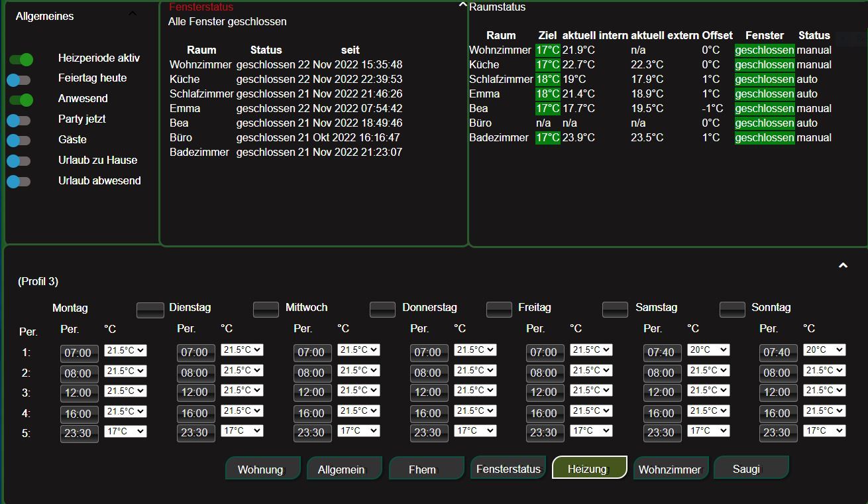Click Badezimmer current internal 23.9°C value
This screenshot has height=504, width=868.
578,138
